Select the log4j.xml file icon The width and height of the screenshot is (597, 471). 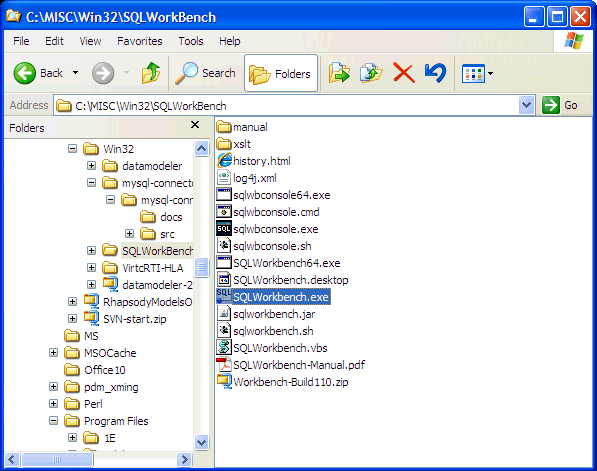[x=224, y=177]
